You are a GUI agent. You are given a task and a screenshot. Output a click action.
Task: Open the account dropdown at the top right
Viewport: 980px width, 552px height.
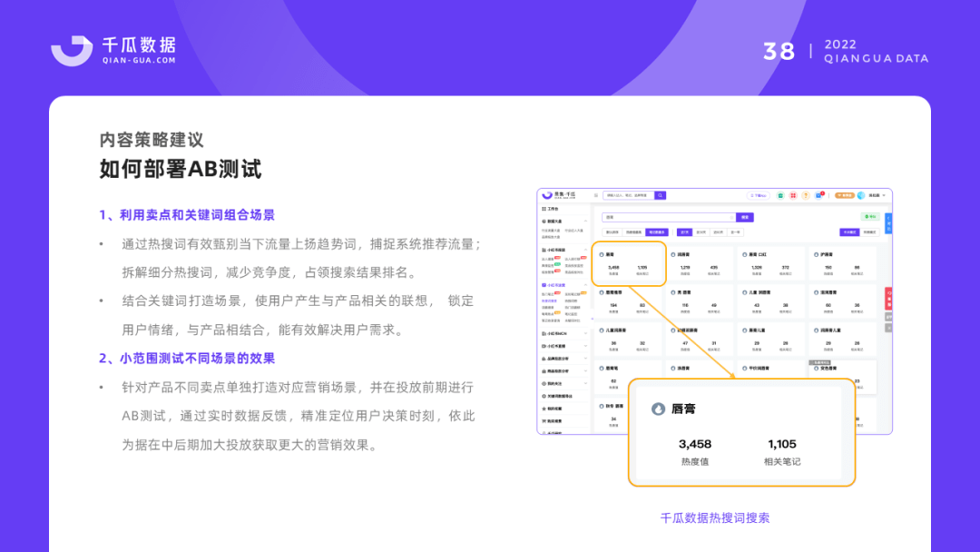[x=875, y=197]
